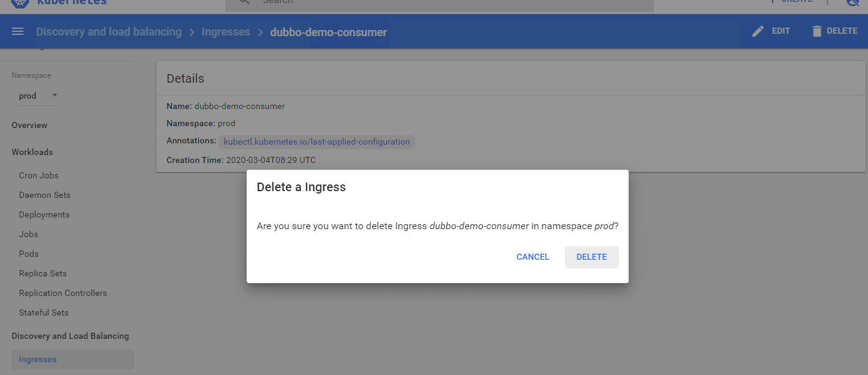Click the pencil Edit icon
868x375 pixels.
[x=758, y=31]
